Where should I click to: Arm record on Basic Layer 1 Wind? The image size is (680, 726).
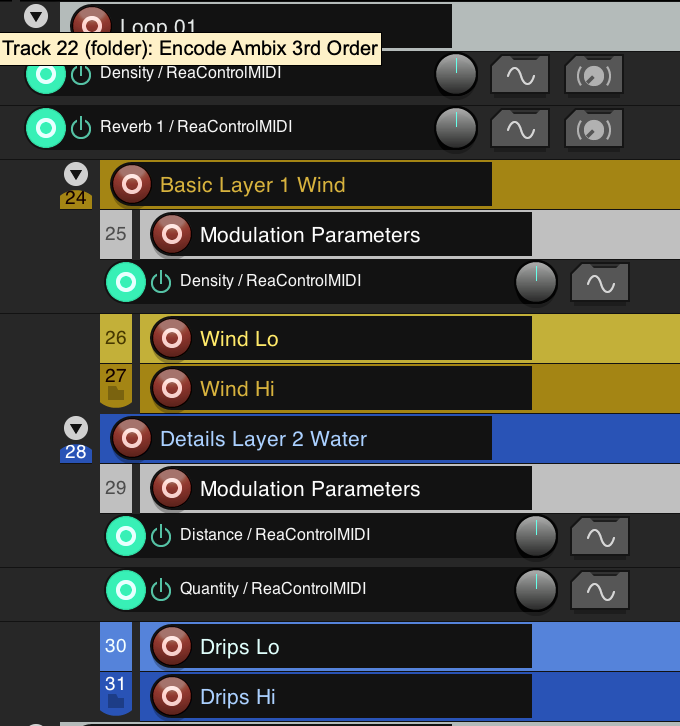pyautogui.click(x=131, y=184)
